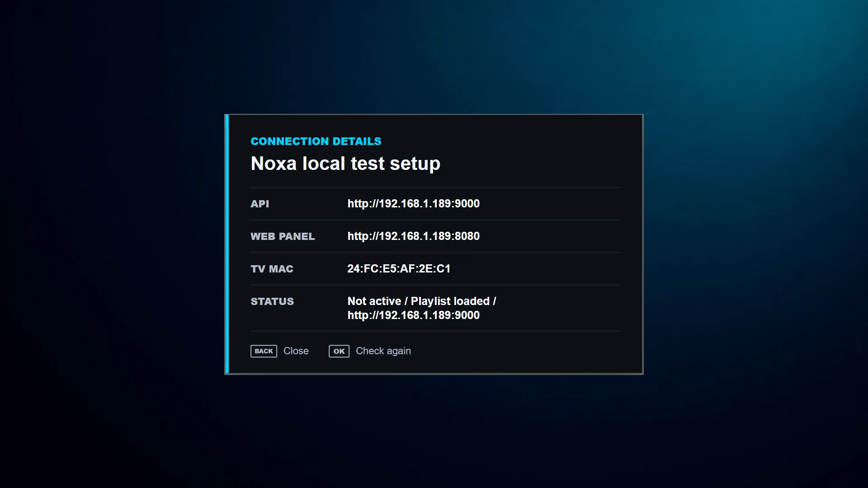Click the URL on the status second line
Image resolution: width=868 pixels, height=488 pixels.
(x=414, y=315)
